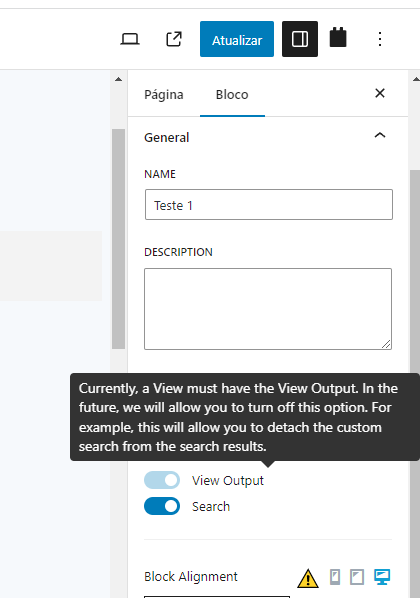Open the device preview laptop icon
The height and width of the screenshot is (598, 420).
click(130, 39)
